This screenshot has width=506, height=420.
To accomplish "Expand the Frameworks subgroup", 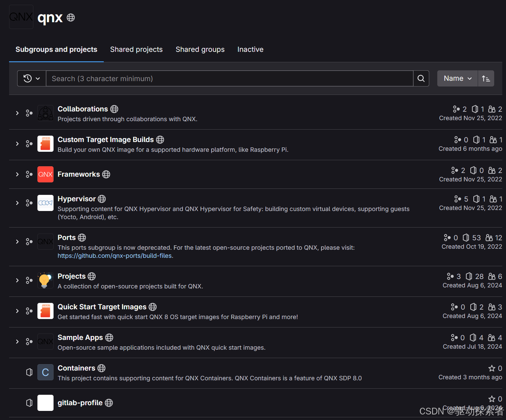I will [x=17, y=174].
